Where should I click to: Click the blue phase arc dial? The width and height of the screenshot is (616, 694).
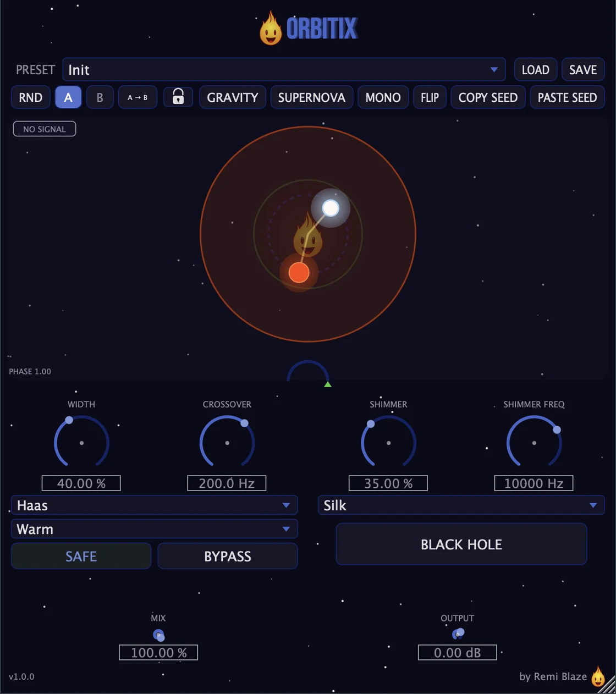coord(308,371)
